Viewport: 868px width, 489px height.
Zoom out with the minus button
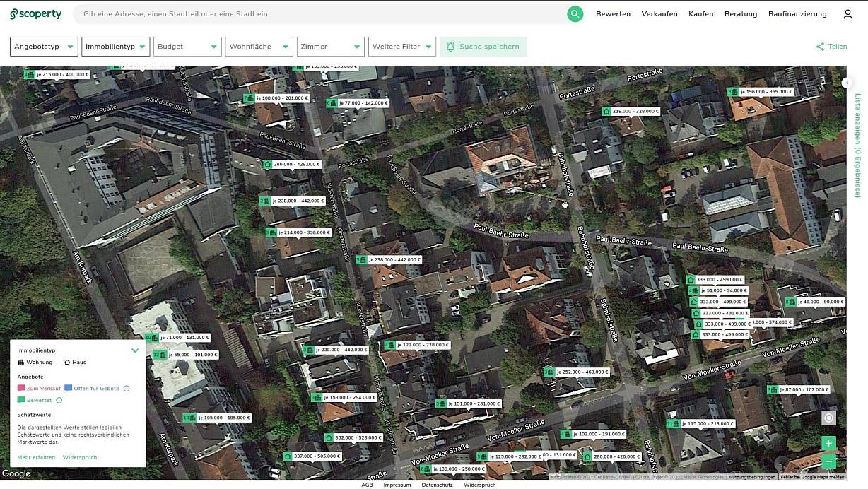(828, 461)
